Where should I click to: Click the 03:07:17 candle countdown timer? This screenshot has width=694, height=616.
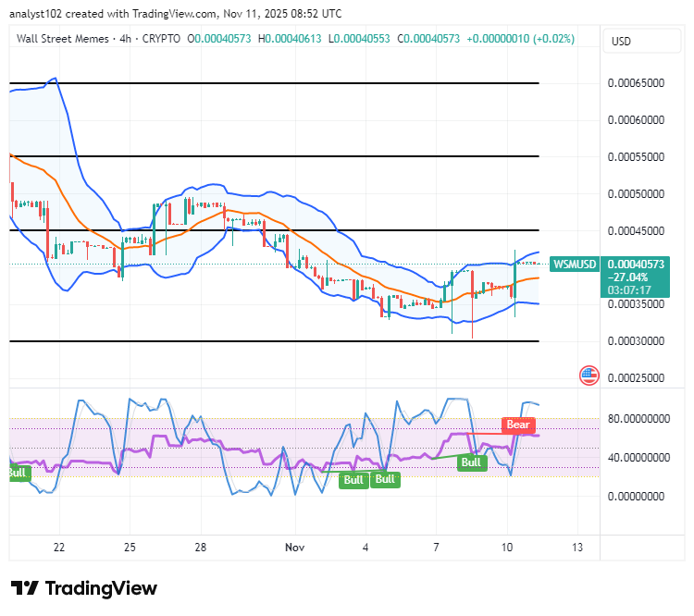click(x=629, y=290)
